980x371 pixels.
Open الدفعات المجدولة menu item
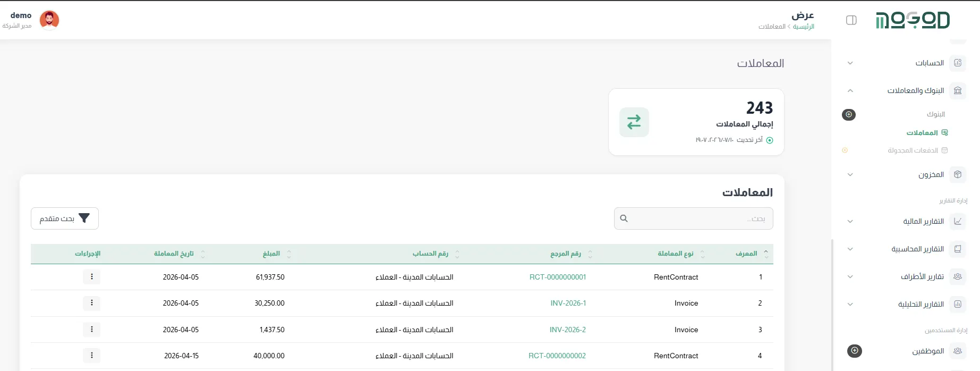click(913, 150)
